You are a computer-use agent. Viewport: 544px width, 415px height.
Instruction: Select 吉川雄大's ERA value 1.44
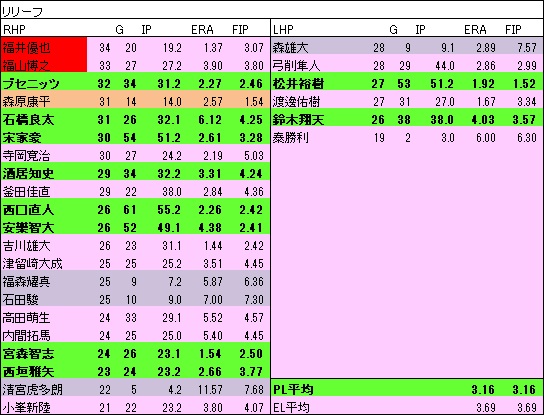click(212, 246)
